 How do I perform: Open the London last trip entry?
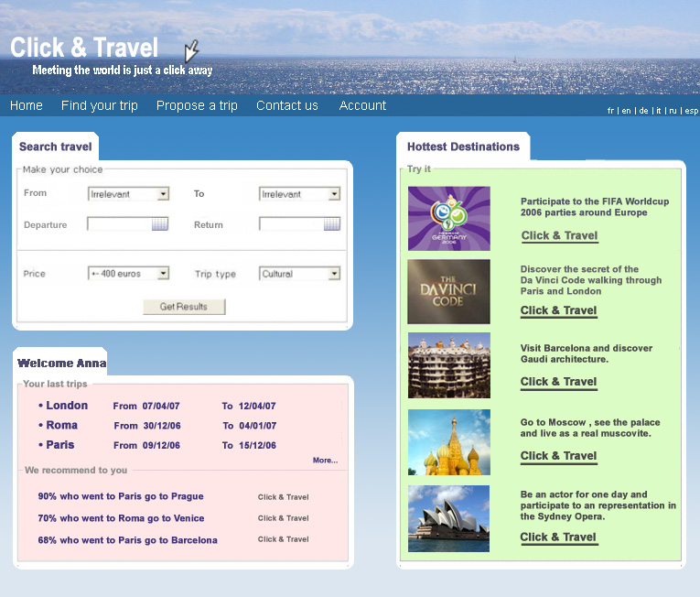(x=66, y=406)
